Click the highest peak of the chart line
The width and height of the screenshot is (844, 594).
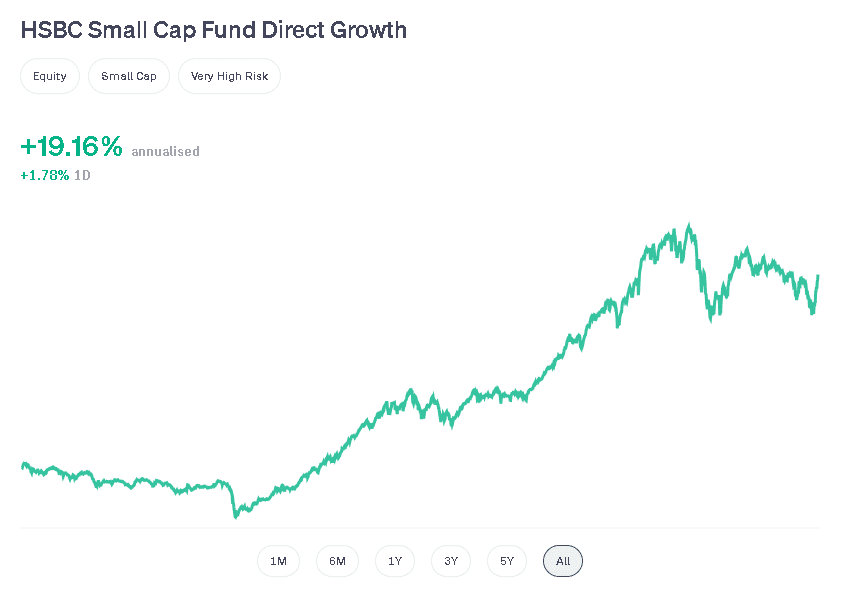pos(689,226)
